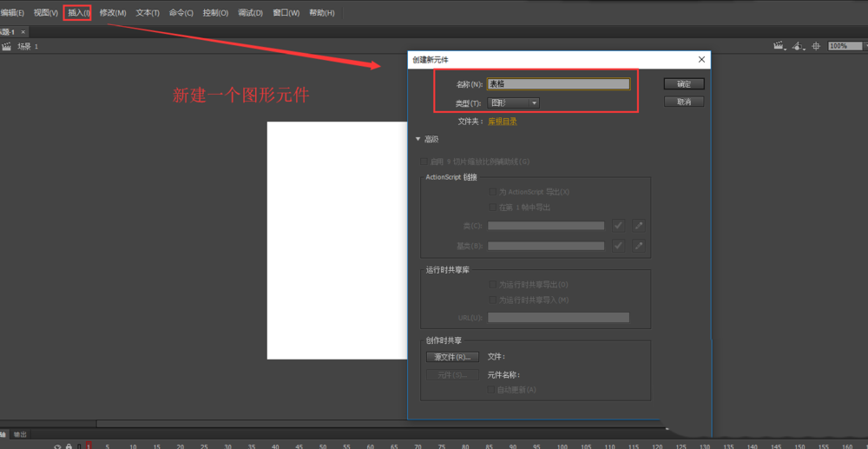Close the document tab with its X

(x=23, y=32)
